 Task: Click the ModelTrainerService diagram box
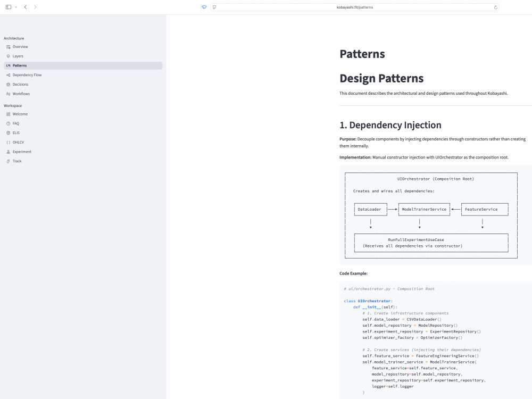coord(424,209)
